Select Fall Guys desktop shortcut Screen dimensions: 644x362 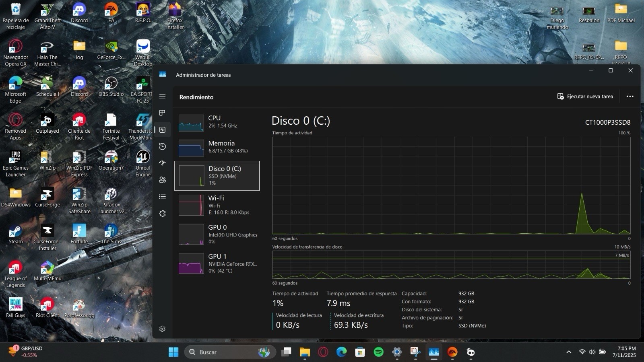click(x=16, y=308)
